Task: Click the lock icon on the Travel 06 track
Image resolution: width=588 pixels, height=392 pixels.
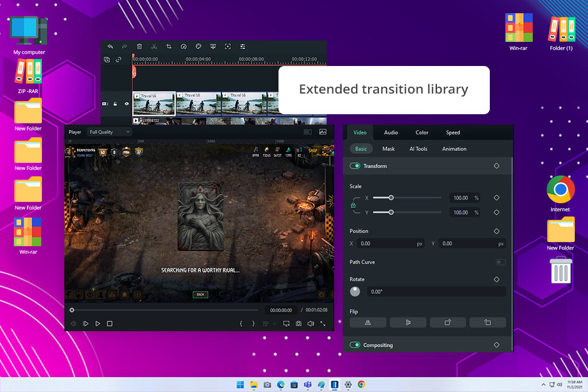Action: coord(115,104)
